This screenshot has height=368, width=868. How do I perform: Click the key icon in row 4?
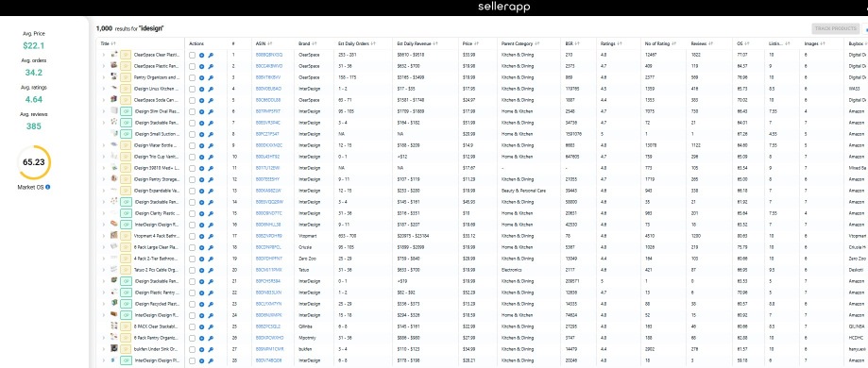pyautogui.click(x=211, y=89)
